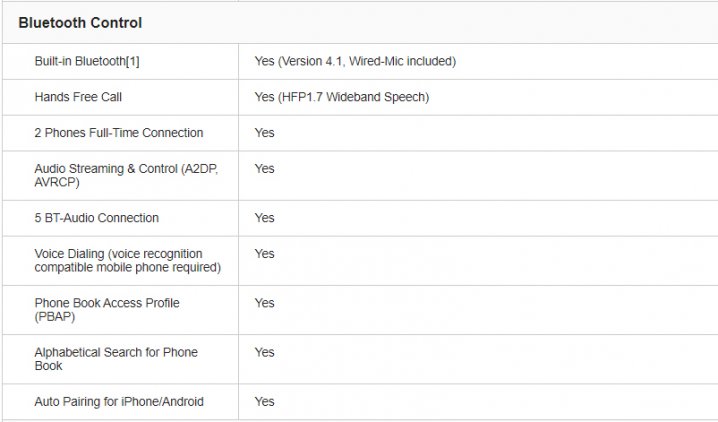Click Yes beside Phone Book Access Profile

pos(265,303)
